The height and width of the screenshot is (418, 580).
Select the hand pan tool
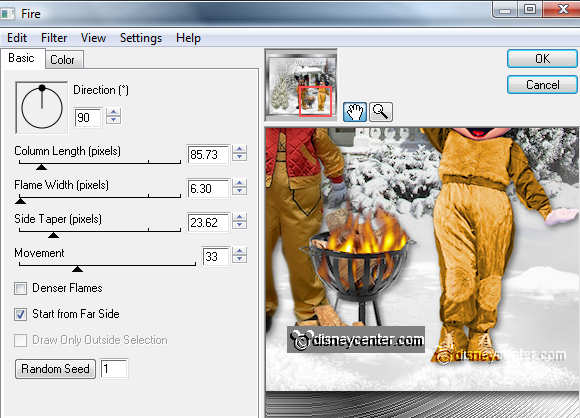355,112
